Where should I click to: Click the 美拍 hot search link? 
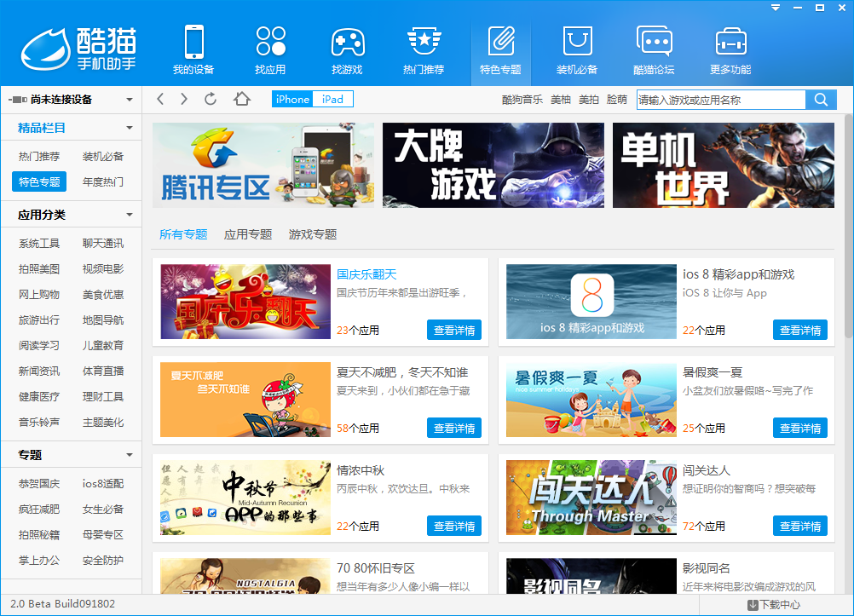(589, 100)
